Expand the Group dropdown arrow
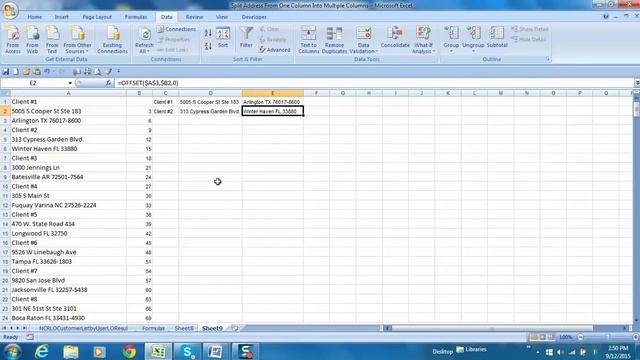640x360 pixels. tap(451, 51)
